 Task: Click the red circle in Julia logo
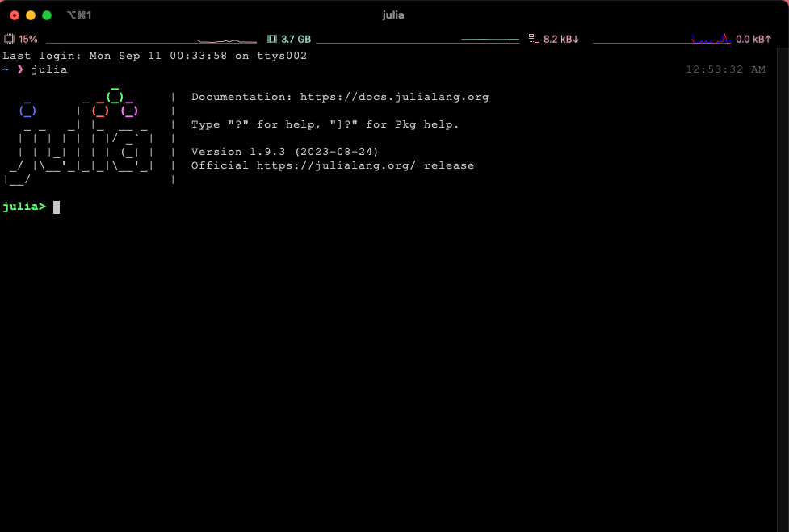coord(100,110)
